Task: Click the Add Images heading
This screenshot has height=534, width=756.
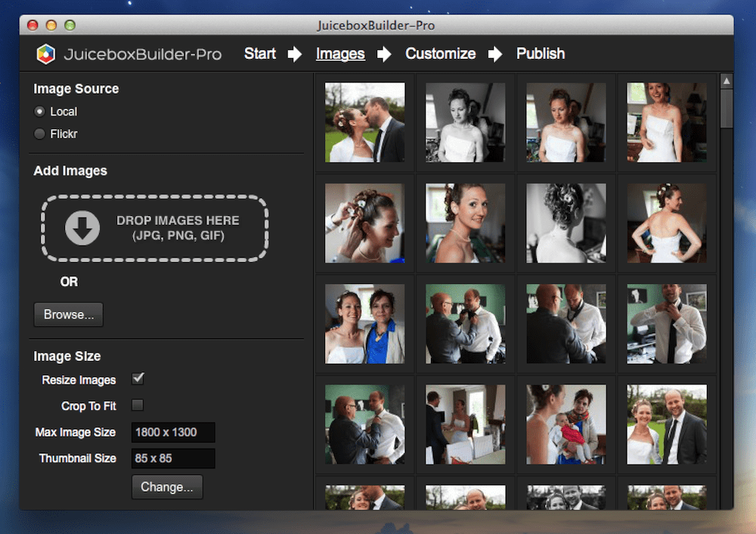Action: point(70,171)
